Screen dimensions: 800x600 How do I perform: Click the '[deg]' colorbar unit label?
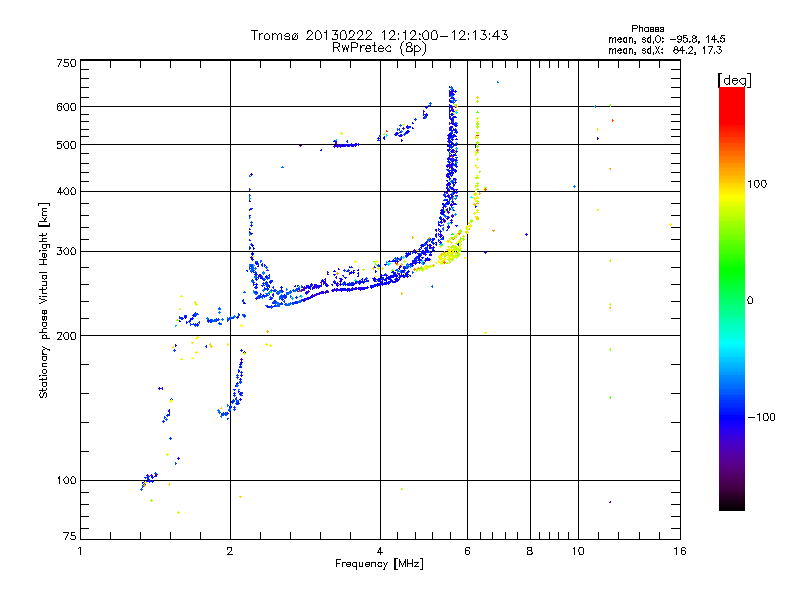(x=734, y=80)
